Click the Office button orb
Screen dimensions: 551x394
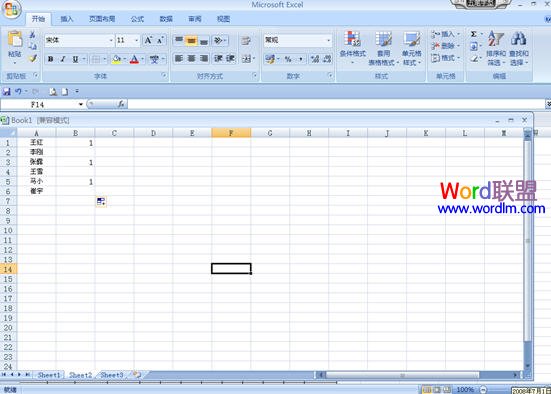pyautogui.click(x=11, y=9)
